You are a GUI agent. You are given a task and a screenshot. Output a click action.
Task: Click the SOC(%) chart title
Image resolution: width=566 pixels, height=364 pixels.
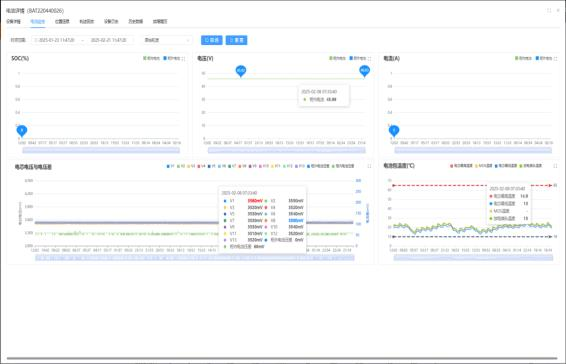(x=20, y=58)
